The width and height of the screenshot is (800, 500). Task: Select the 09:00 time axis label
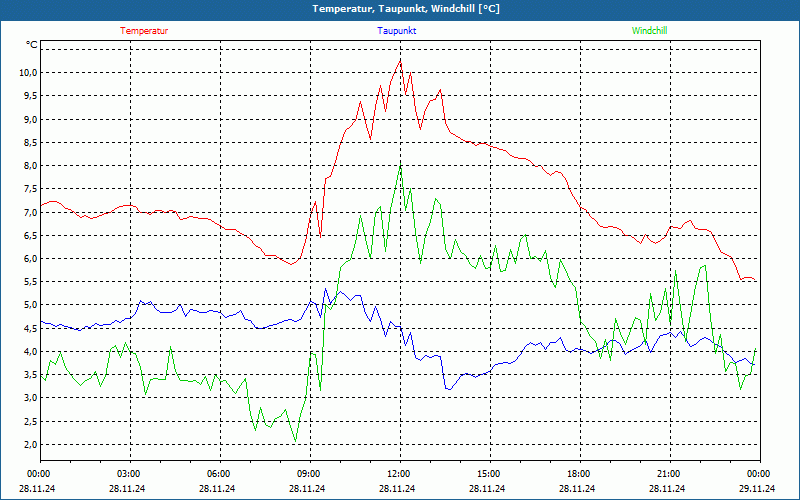coord(309,474)
